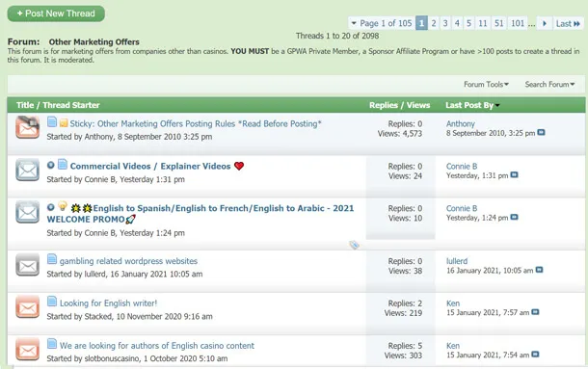Click the rocket icon after WELCOME PROMO
The image size is (588, 369).
(130, 219)
